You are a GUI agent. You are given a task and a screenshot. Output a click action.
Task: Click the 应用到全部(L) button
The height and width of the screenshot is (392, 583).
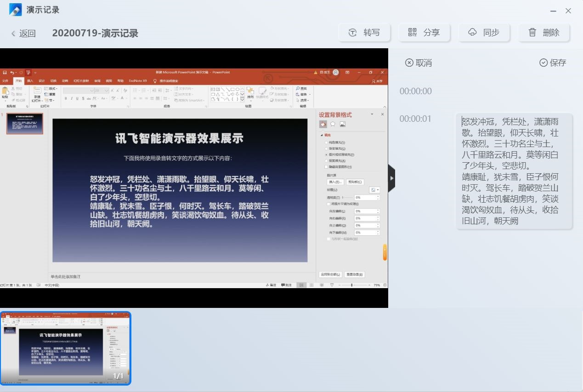(330, 274)
